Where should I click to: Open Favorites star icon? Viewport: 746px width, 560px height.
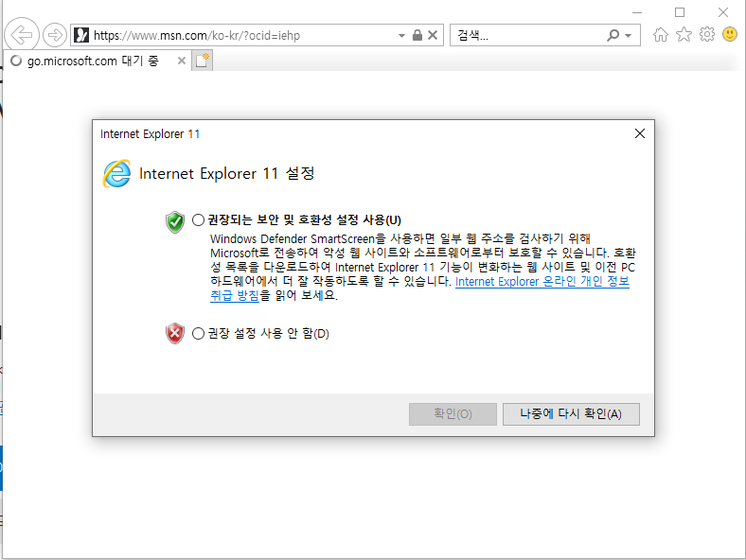tap(684, 34)
